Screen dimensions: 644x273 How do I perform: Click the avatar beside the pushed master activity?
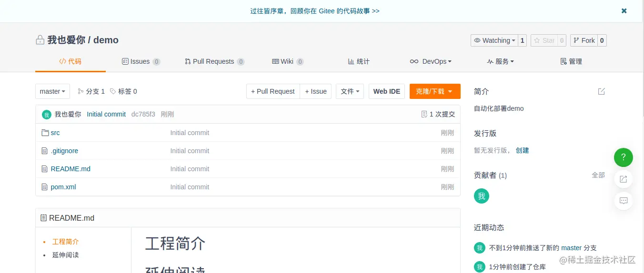[x=480, y=248]
